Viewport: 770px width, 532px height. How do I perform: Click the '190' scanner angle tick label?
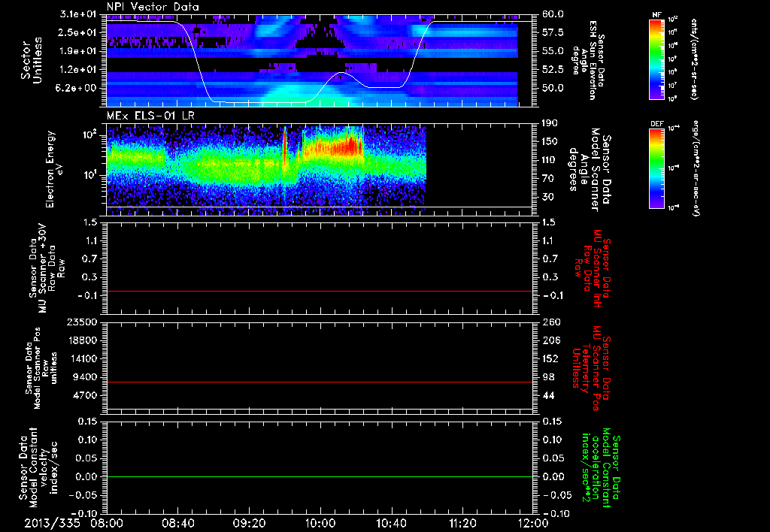tap(550, 123)
